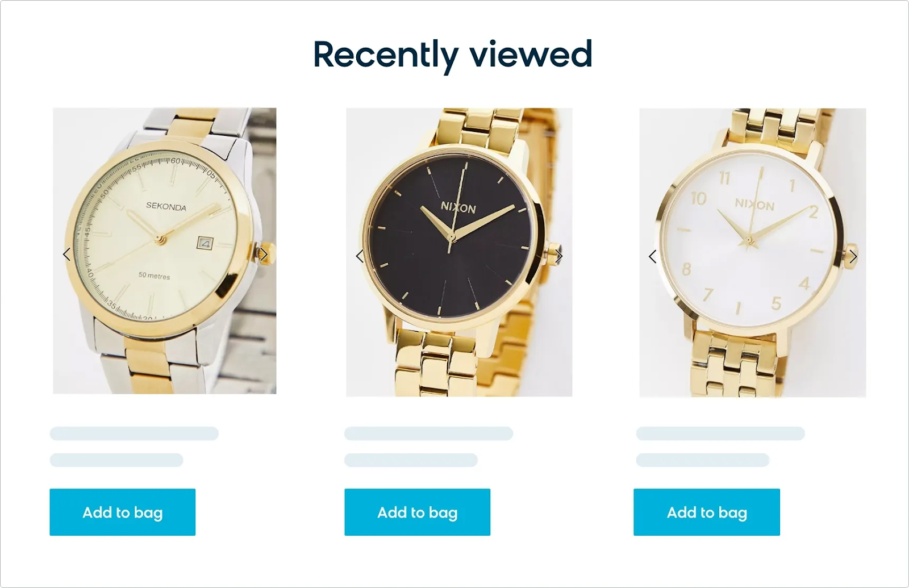Image resolution: width=909 pixels, height=588 pixels.
Task: Go to previous photo of black-dial Nixon watch
Action: (360, 256)
